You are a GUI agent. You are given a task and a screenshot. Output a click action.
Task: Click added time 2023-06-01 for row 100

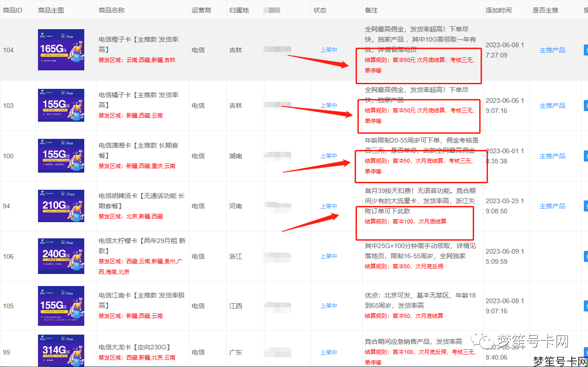pos(505,156)
